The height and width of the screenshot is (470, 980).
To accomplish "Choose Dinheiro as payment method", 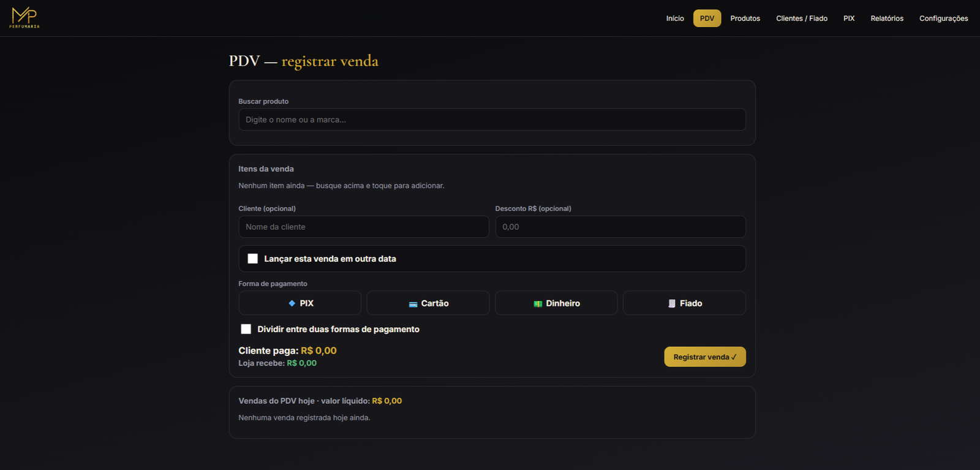I will click(556, 303).
